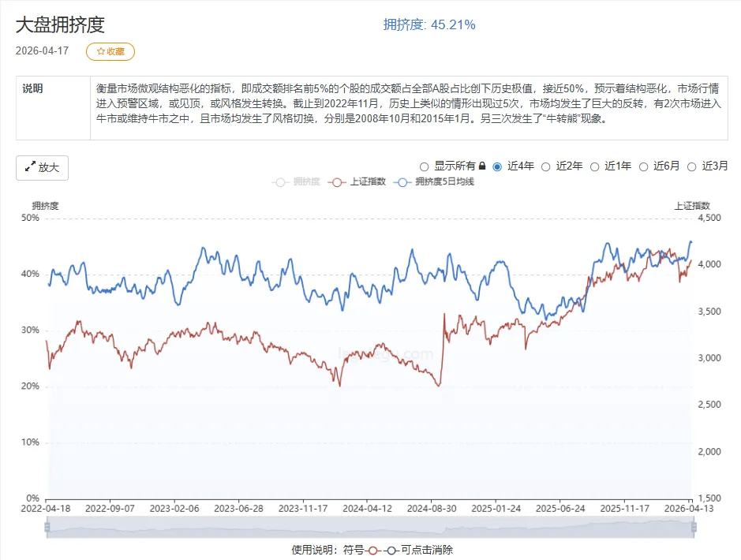Choose the 近3月 radio button
Viewport: 741px width, 560px height.
click(x=692, y=166)
